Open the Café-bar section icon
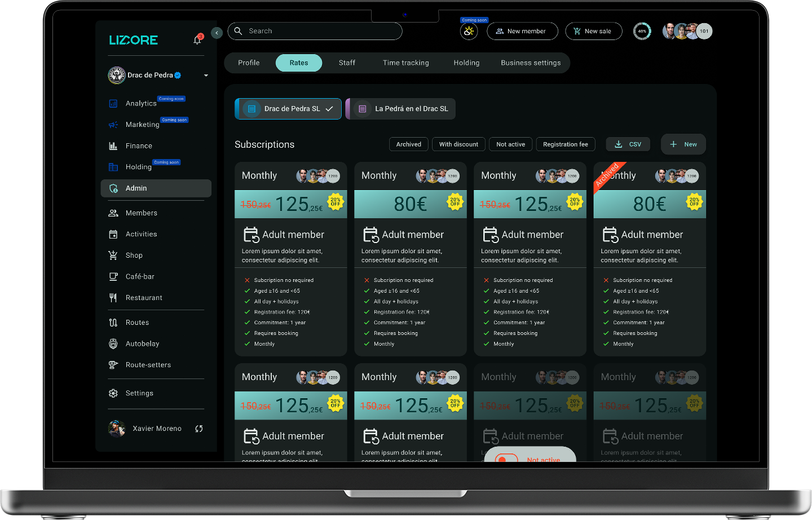 pos(113,276)
